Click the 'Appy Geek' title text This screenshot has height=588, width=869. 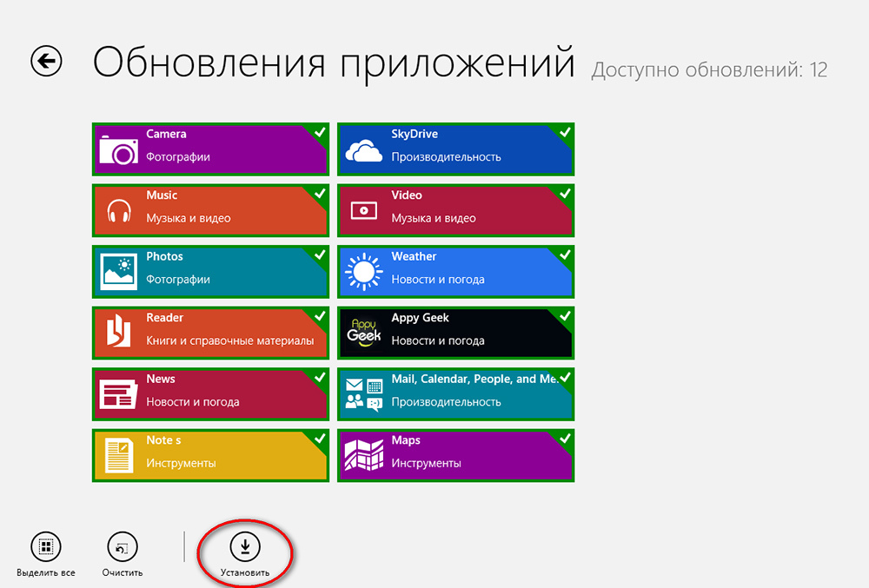click(420, 318)
